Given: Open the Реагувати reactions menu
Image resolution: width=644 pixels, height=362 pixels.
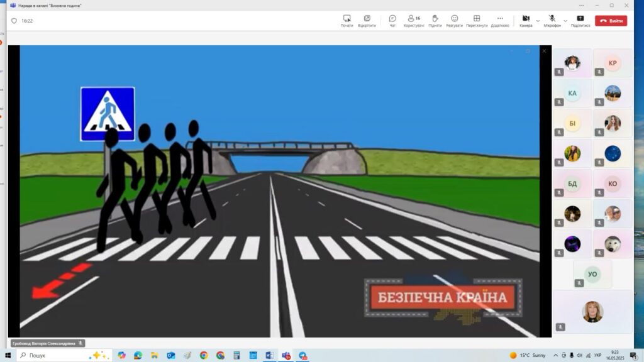Looking at the screenshot, I should [454, 21].
